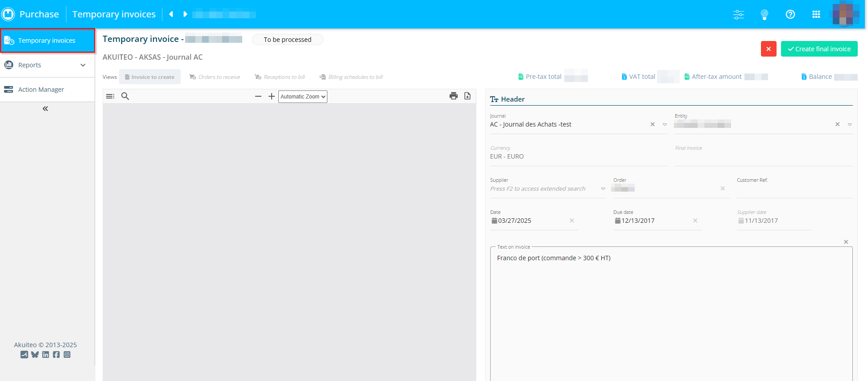
Task: Zoom out the document viewer
Action: pyautogui.click(x=258, y=96)
